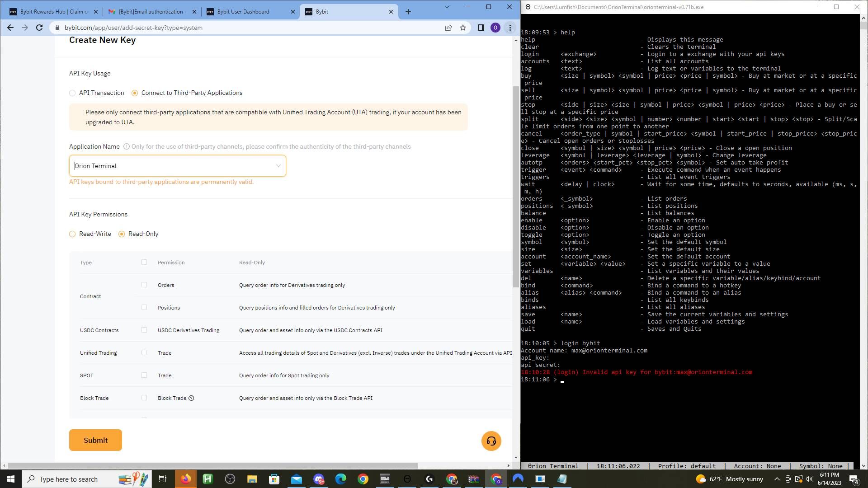
Task: Open OBS Studio from the taskbar
Action: (229, 479)
